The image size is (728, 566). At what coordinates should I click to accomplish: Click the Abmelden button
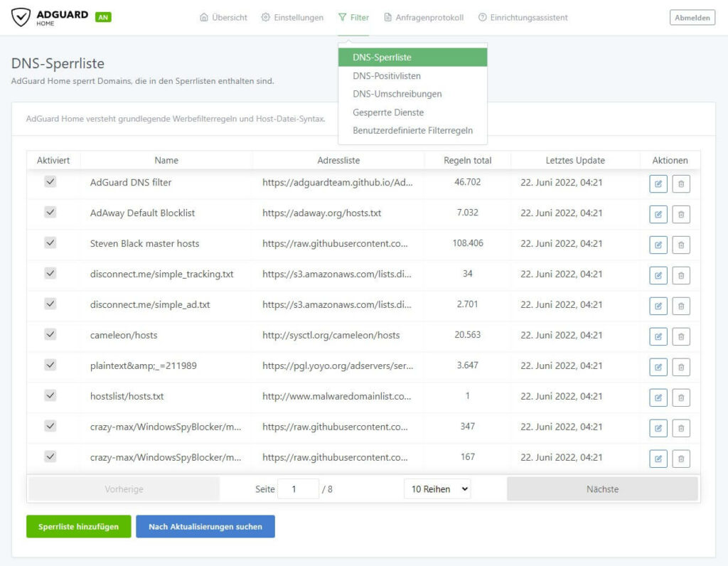click(692, 18)
